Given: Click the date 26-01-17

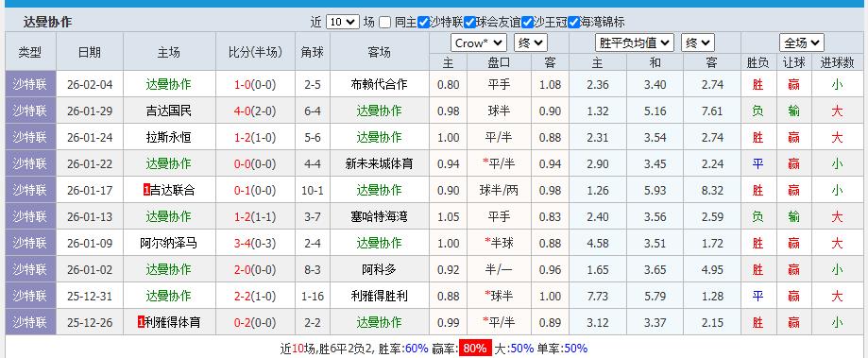Looking at the screenshot, I should coord(90,191).
